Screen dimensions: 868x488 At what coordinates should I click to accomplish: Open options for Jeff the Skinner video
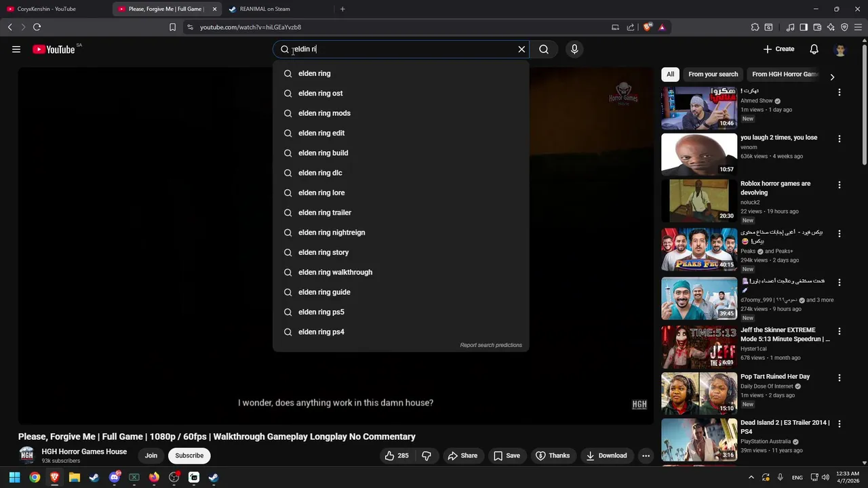(x=839, y=331)
